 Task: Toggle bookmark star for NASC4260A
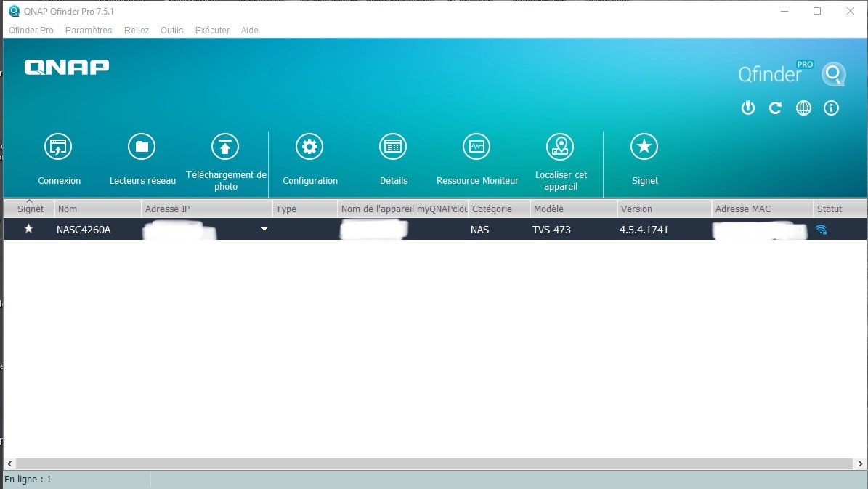point(29,229)
